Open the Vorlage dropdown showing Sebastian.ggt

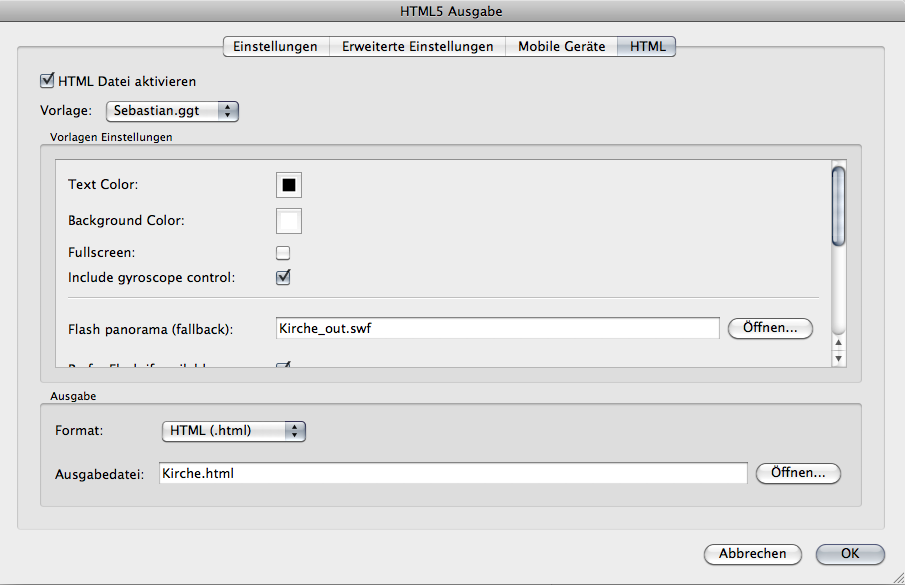click(x=172, y=110)
